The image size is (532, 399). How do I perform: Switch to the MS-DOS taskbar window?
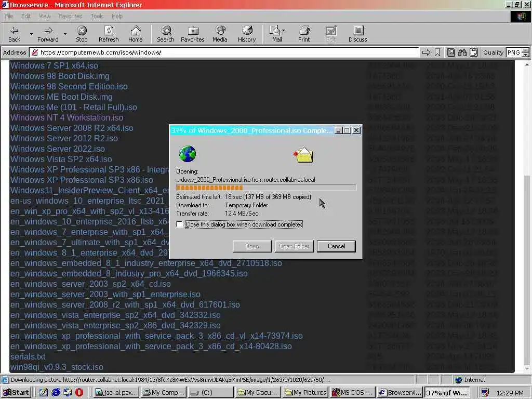353,393
